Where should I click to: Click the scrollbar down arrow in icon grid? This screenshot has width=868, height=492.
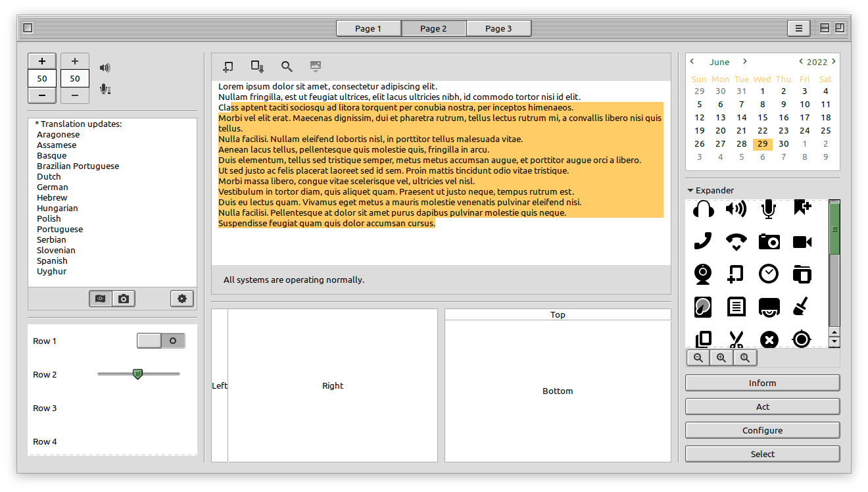tap(834, 342)
